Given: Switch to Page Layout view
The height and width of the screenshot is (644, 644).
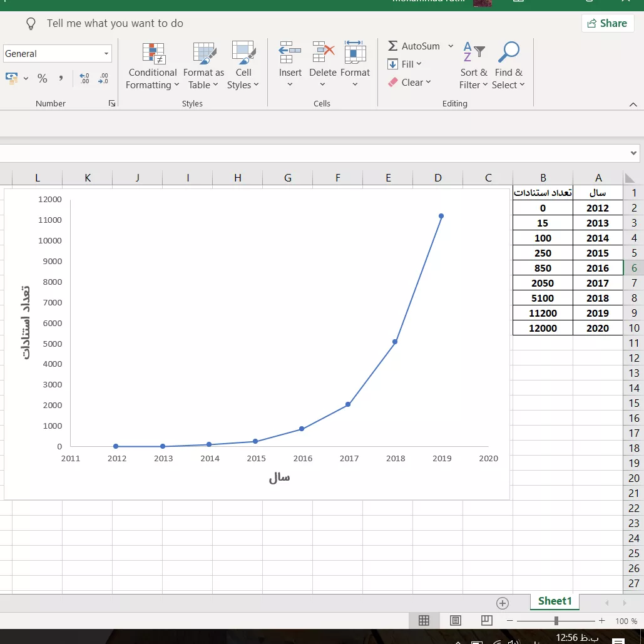Looking at the screenshot, I should (x=456, y=620).
